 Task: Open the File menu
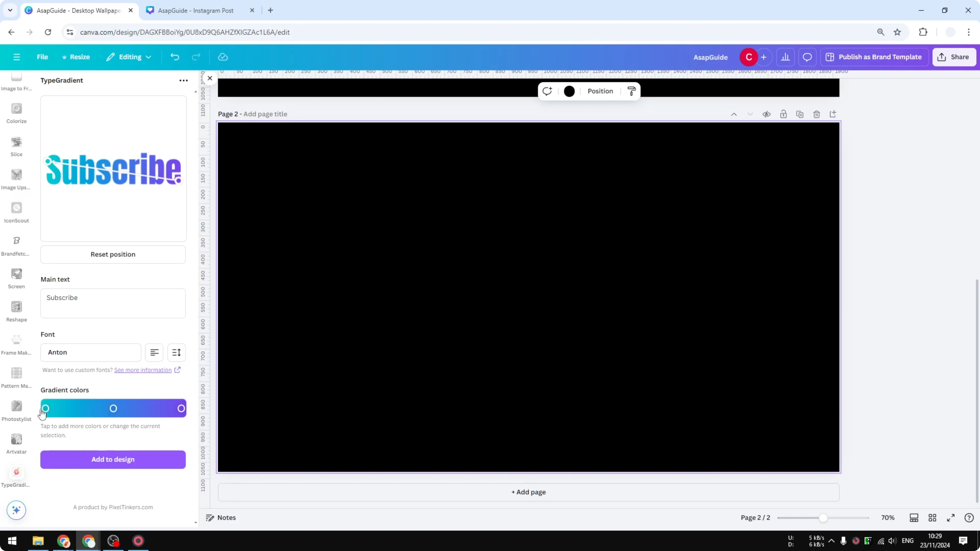click(x=42, y=57)
